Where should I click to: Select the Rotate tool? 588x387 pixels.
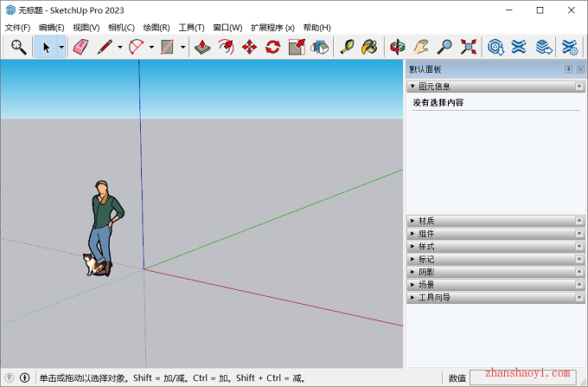pos(273,47)
